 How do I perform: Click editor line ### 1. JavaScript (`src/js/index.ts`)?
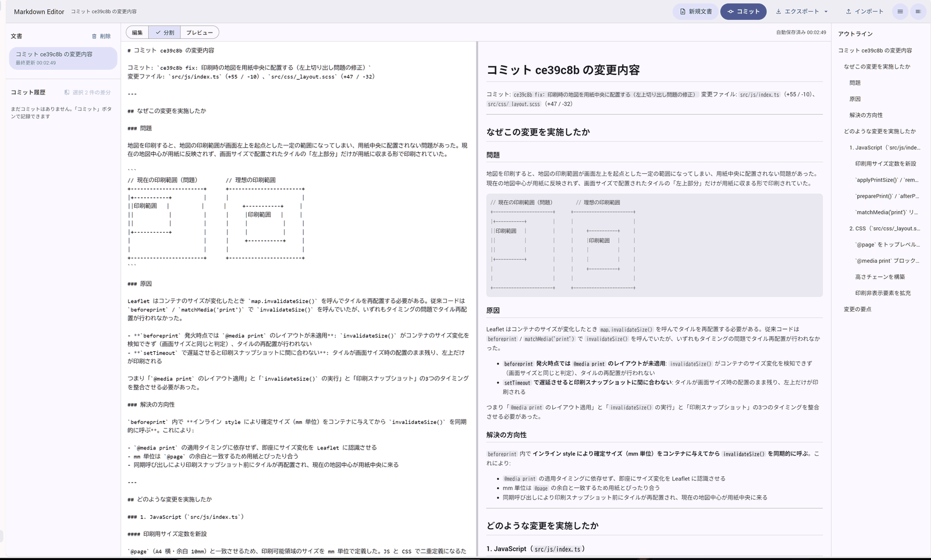click(x=186, y=517)
